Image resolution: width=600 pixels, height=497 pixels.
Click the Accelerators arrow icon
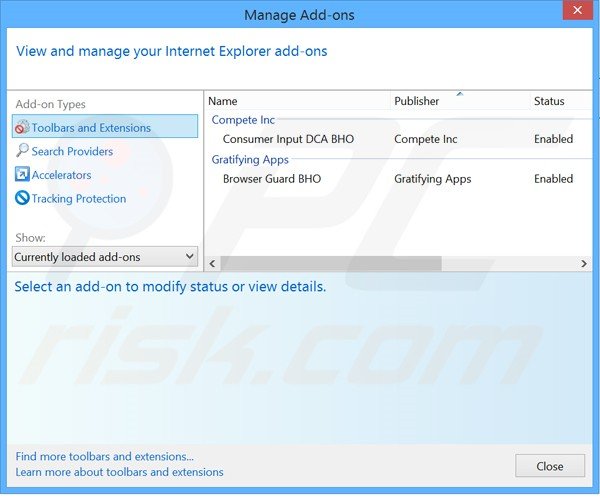click(22, 174)
